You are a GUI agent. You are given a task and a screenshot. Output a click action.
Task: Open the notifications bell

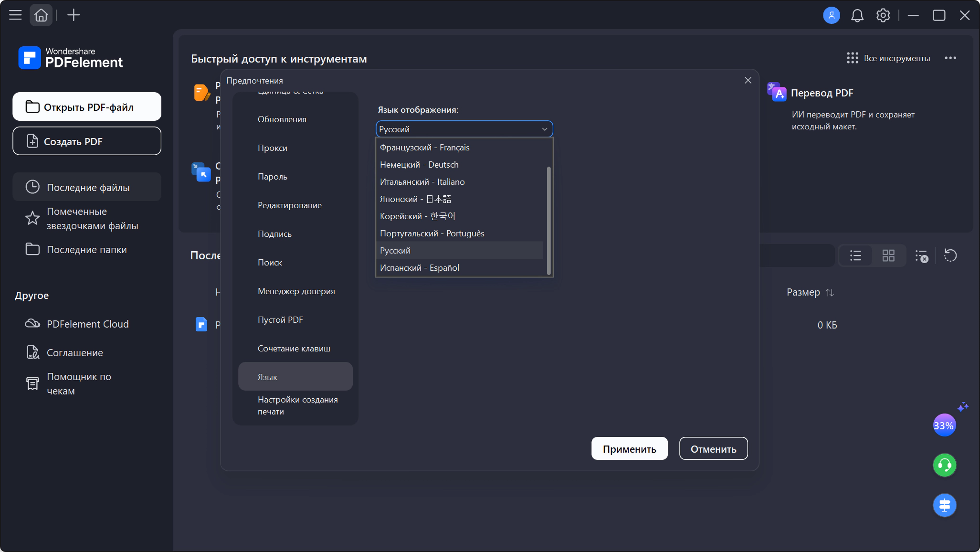[857, 15]
